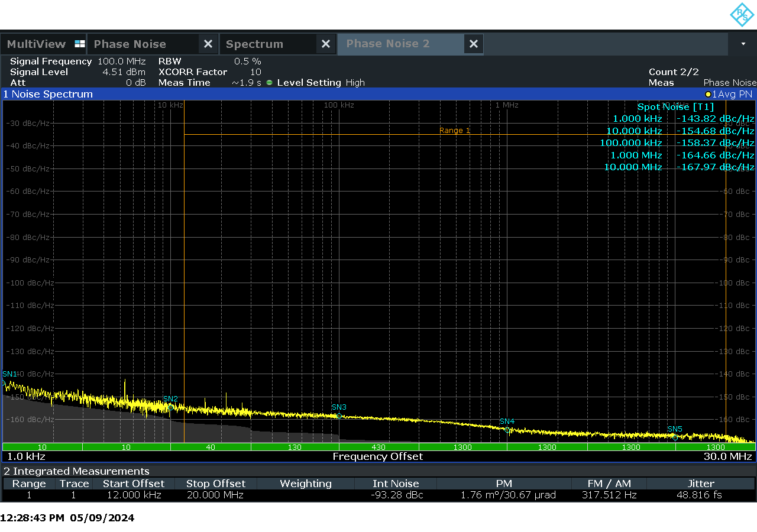This screenshot has height=532, width=757.
Task: Edit the Signal Frequency 100.0 MHz field
Action: pos(122,61)
